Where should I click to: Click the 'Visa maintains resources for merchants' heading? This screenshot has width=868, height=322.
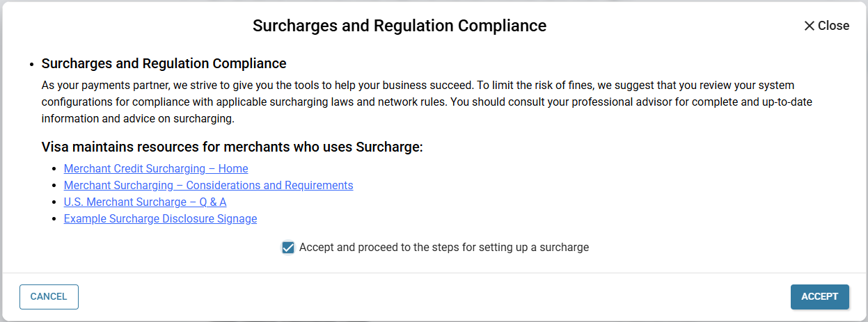(x=232, y=147)
